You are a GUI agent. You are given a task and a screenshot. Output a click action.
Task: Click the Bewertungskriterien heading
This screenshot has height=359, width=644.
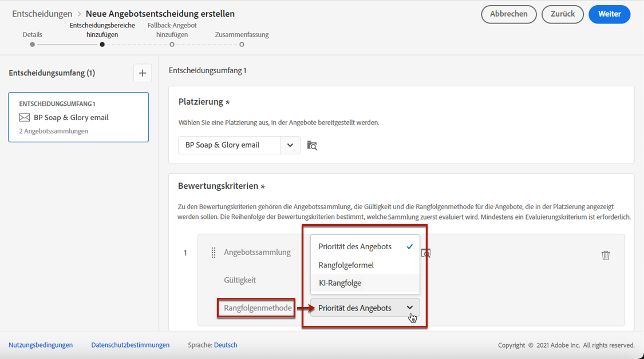pyautogui.click(x=218, y=186)
